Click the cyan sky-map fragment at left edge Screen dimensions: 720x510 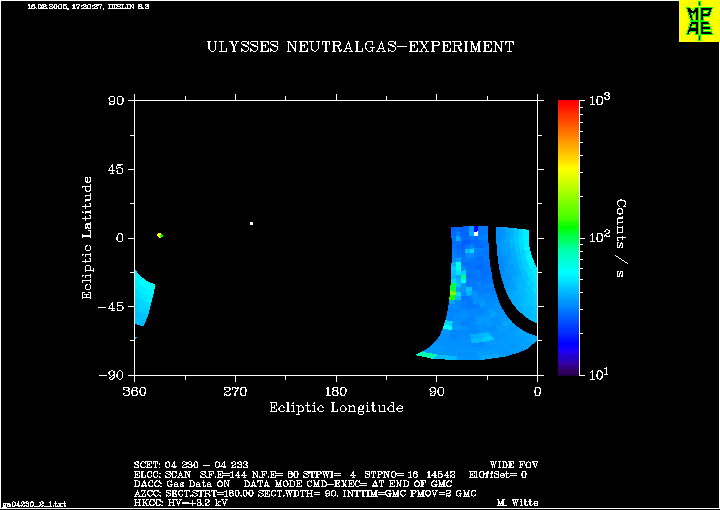click(144, 299)
